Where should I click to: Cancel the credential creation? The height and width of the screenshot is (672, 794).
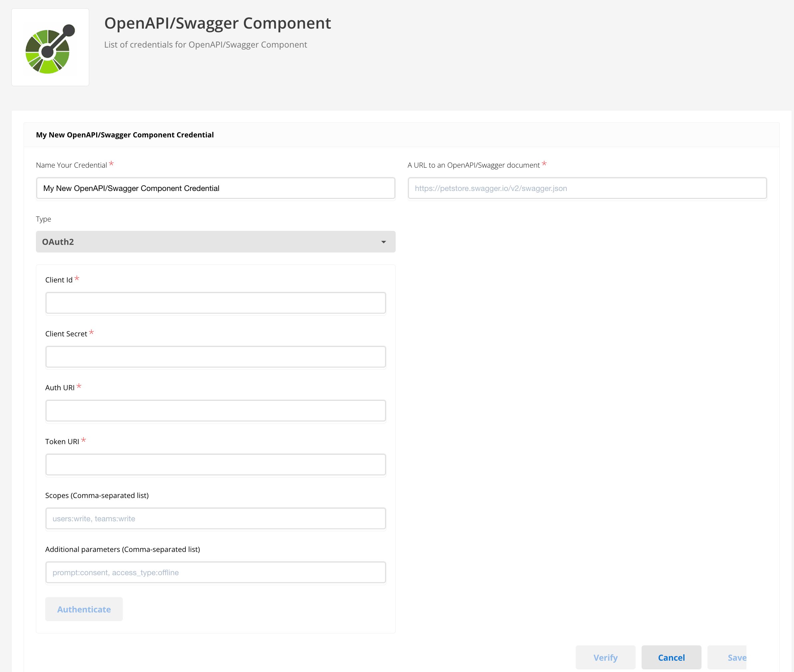pyautogui.click(x=671, y=657)
